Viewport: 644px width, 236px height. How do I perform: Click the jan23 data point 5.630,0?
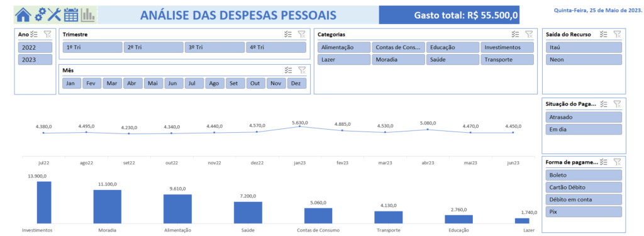[299, 126]
